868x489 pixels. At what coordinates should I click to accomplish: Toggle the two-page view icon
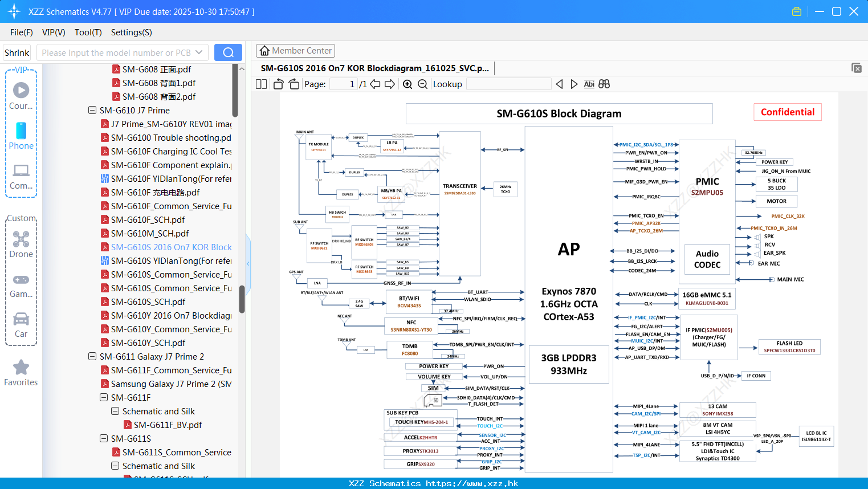261,84
